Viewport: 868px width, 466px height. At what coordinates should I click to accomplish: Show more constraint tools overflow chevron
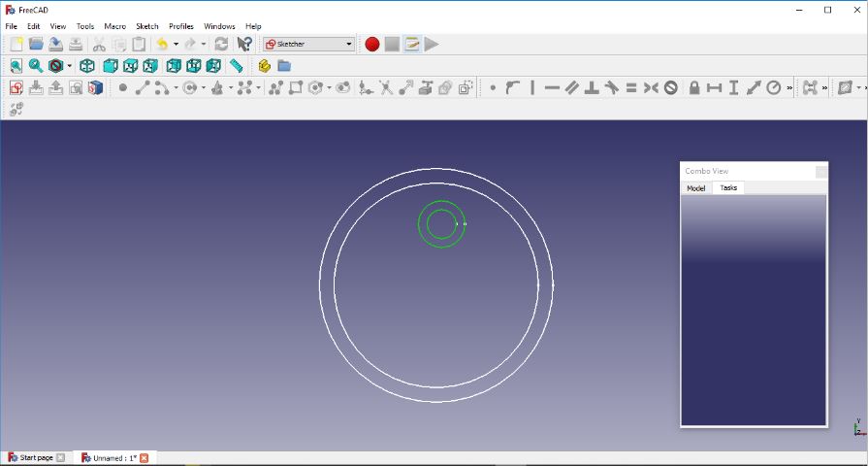(789, 87)
